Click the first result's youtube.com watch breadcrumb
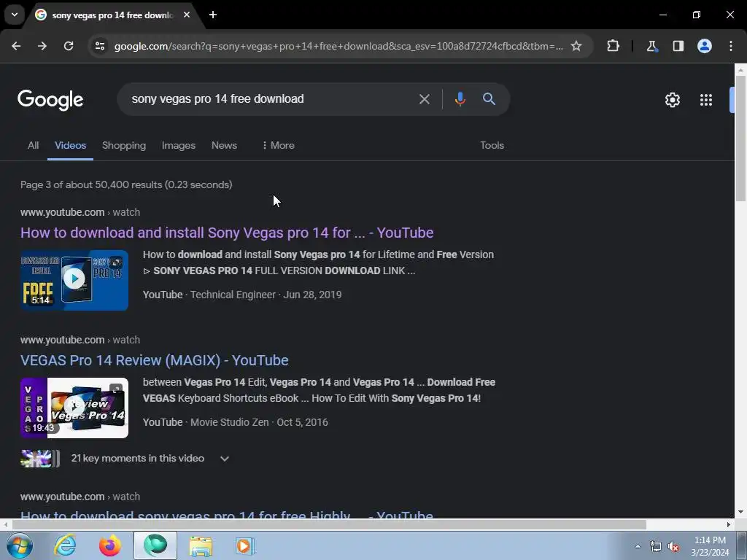The image size is (747, 560). tap(80, 212)
